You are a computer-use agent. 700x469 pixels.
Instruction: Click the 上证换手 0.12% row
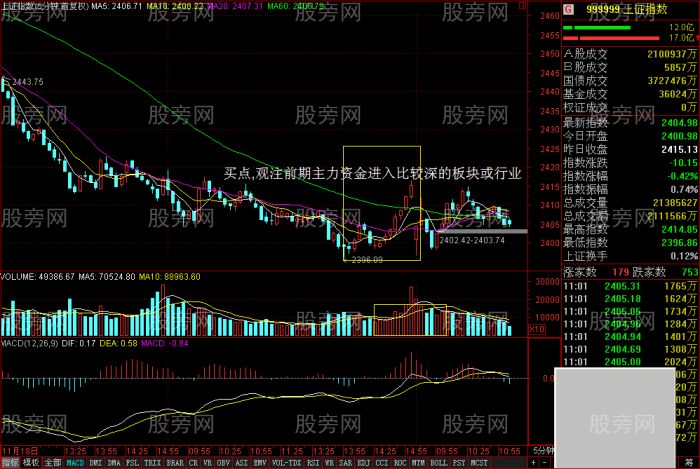click(x=630, y=256)
